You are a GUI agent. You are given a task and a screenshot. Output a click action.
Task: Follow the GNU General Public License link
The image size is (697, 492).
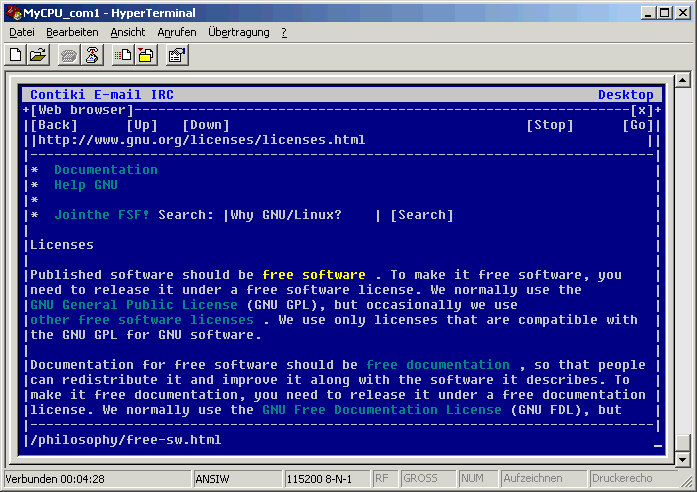[x=134, y=305]
